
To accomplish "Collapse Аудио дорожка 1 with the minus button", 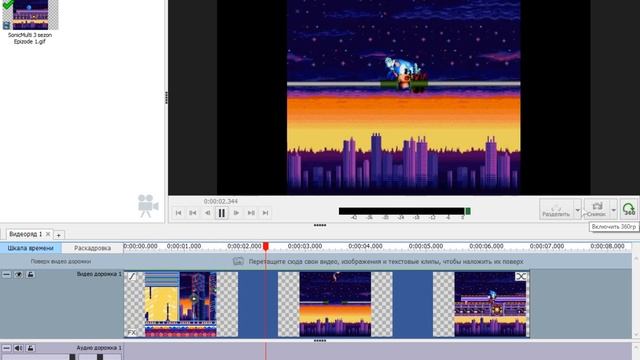I will click(6, 348).
